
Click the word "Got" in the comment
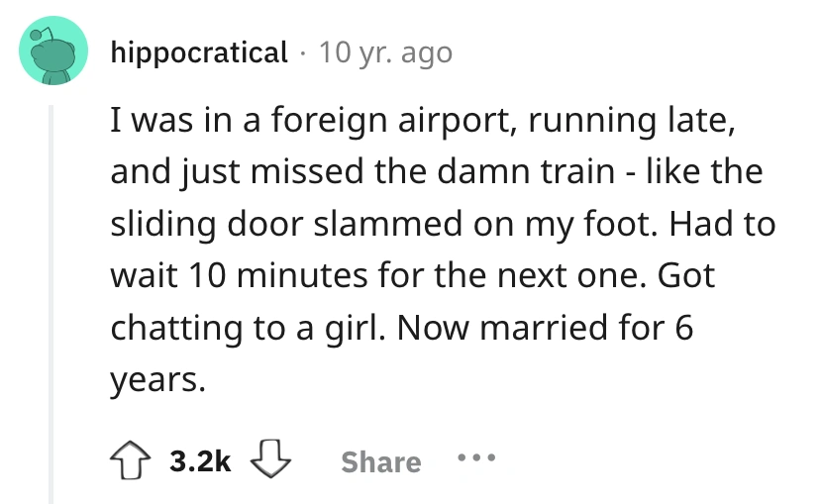click(x=684, y=275)
